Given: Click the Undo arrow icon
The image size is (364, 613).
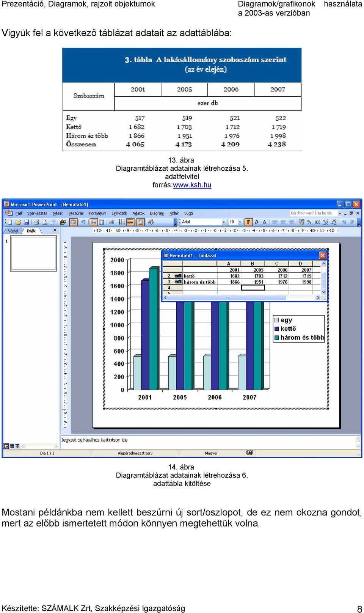Looking at the screenshot, I should click(x=83, y=222).
